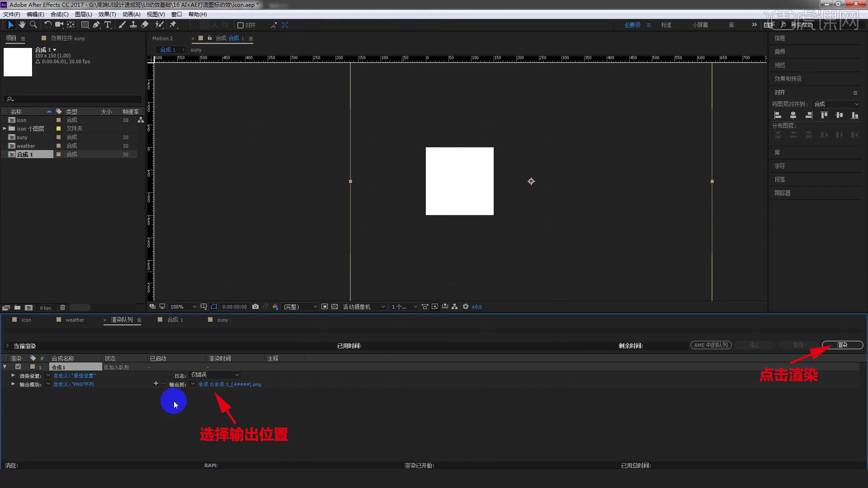
Task: Click the output file path link
Action: click(x=230, y=385)
